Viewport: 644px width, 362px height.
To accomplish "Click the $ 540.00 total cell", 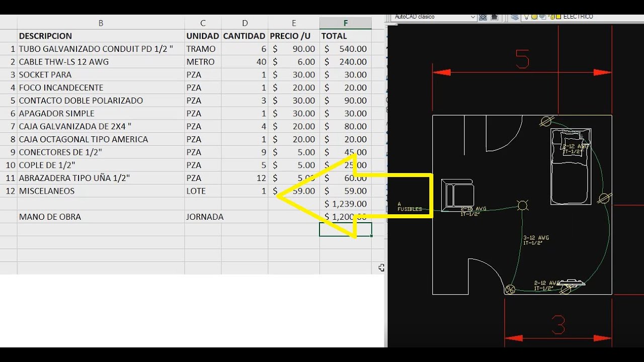I will 346,49.
